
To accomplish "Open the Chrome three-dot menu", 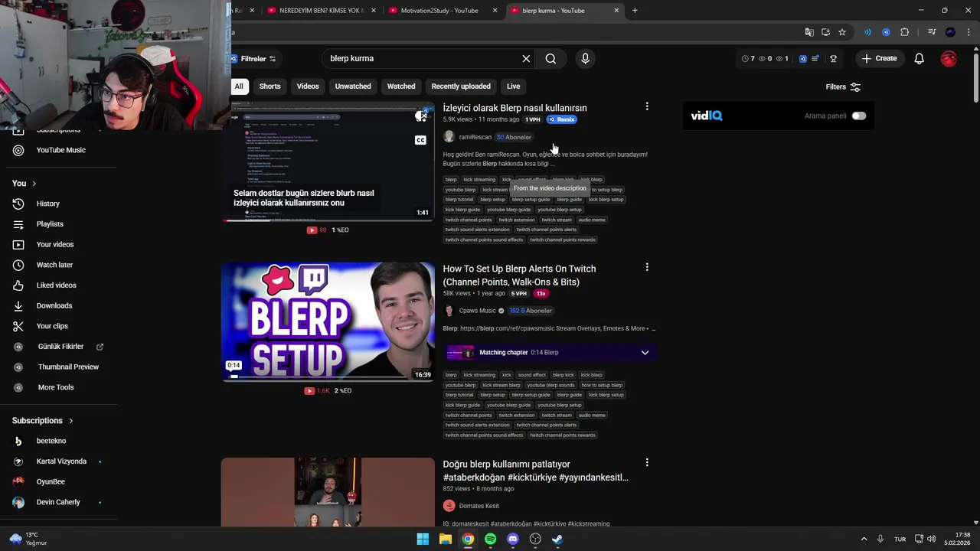I will [x=968, y=32].
